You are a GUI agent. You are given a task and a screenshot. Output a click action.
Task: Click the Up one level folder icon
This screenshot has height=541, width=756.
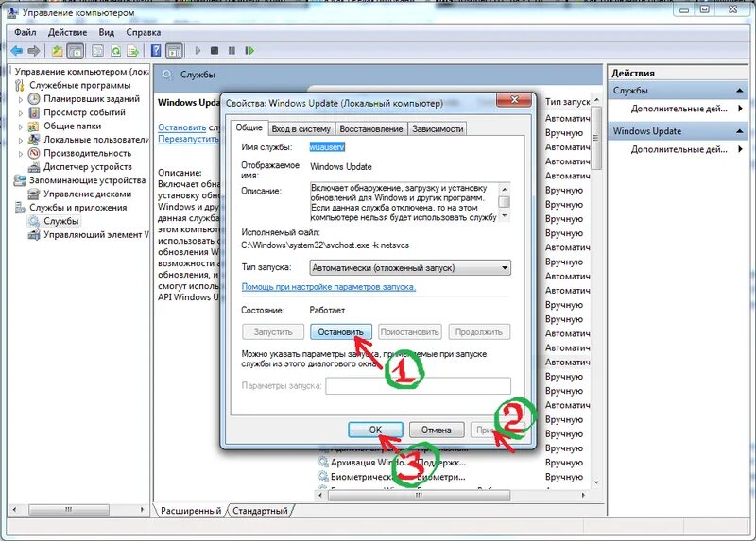pos(58,51)
